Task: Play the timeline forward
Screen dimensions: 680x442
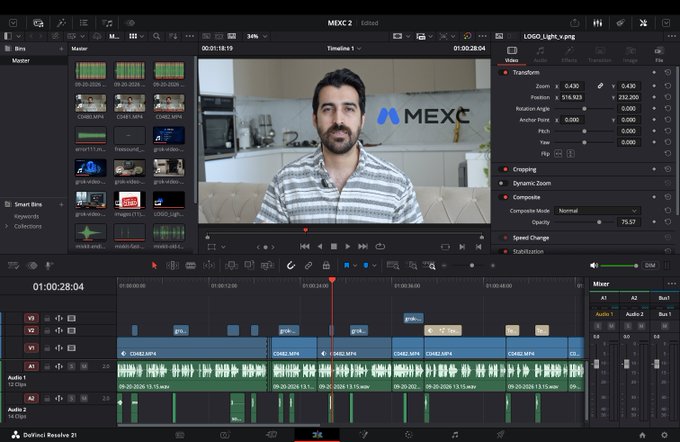Action: tap(348, 246)
